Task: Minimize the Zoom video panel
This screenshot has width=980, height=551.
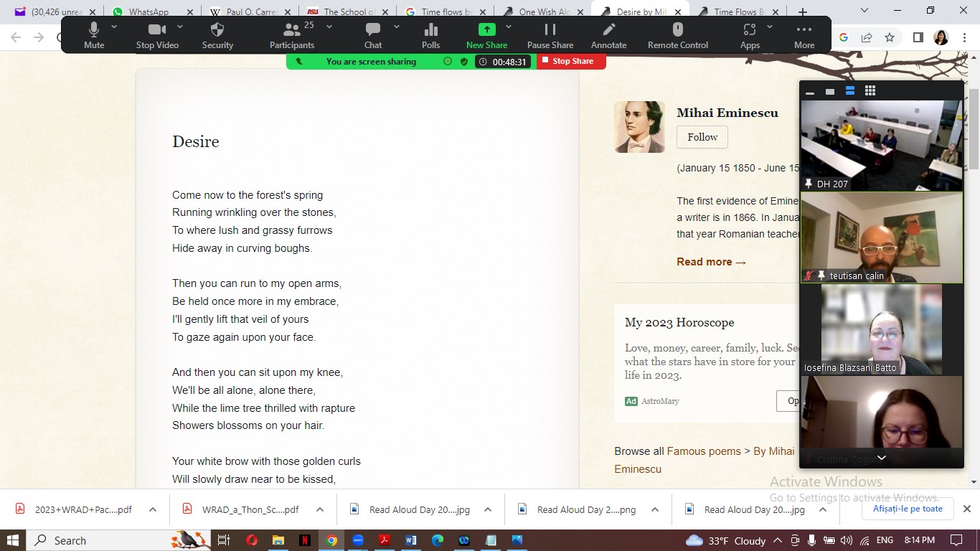Action: [x=810, y=91]
